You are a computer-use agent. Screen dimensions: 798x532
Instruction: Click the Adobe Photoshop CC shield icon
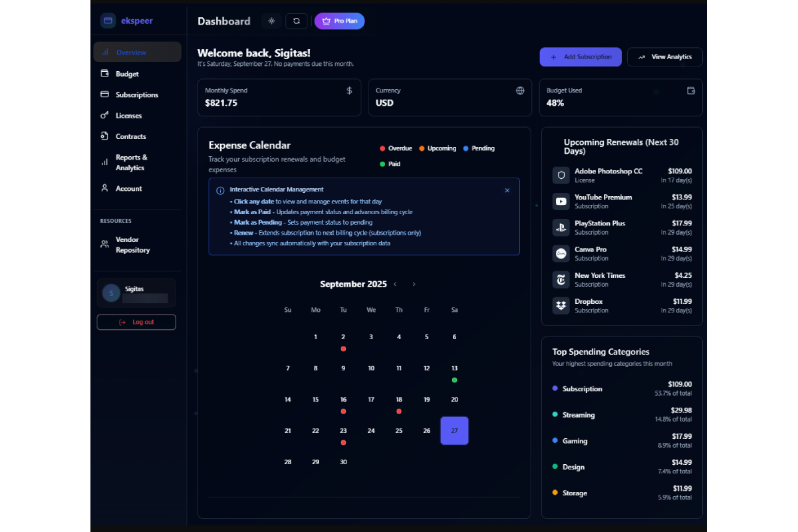(x=561, y=176)
